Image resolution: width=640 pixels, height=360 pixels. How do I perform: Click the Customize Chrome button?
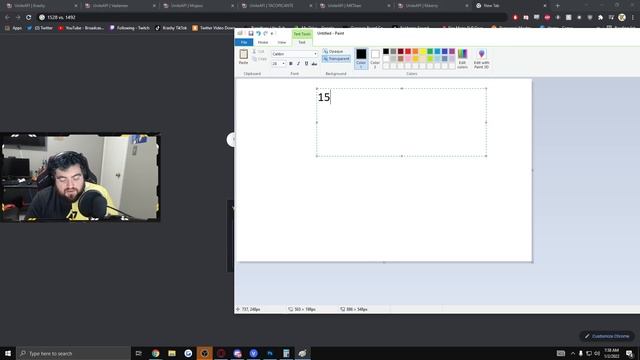[607, 336]
